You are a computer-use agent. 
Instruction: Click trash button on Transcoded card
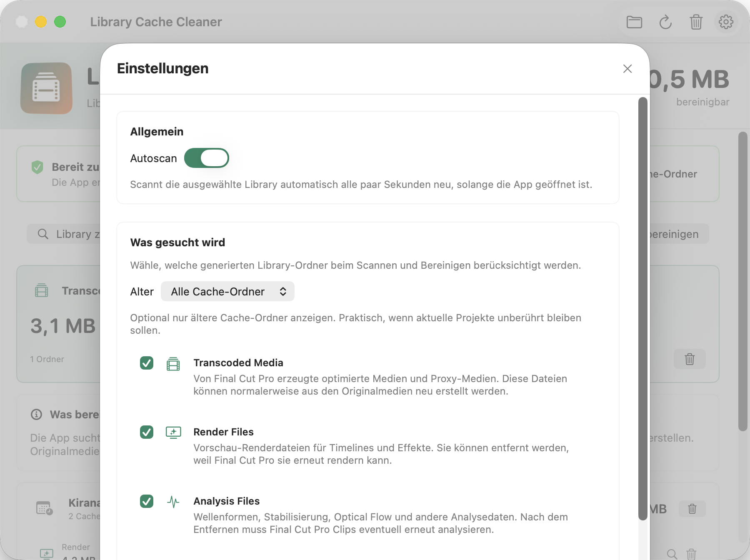click(690, 359)
